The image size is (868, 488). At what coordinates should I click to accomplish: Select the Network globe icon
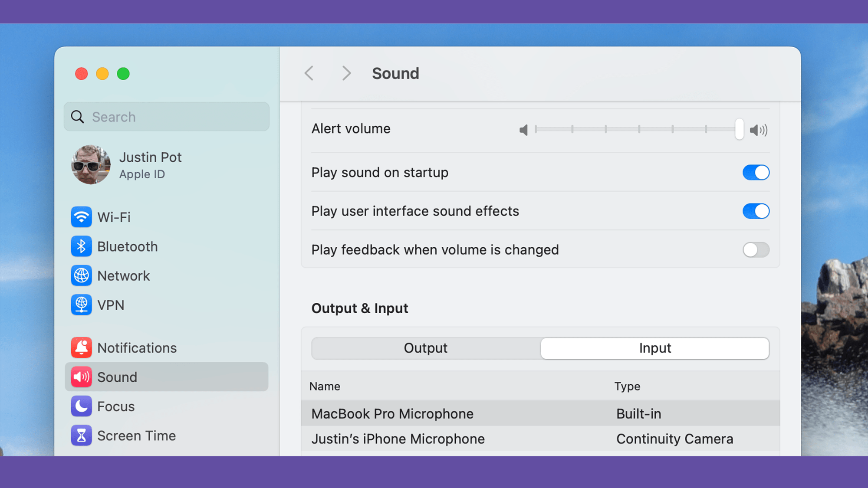click(x=81, y=276)
